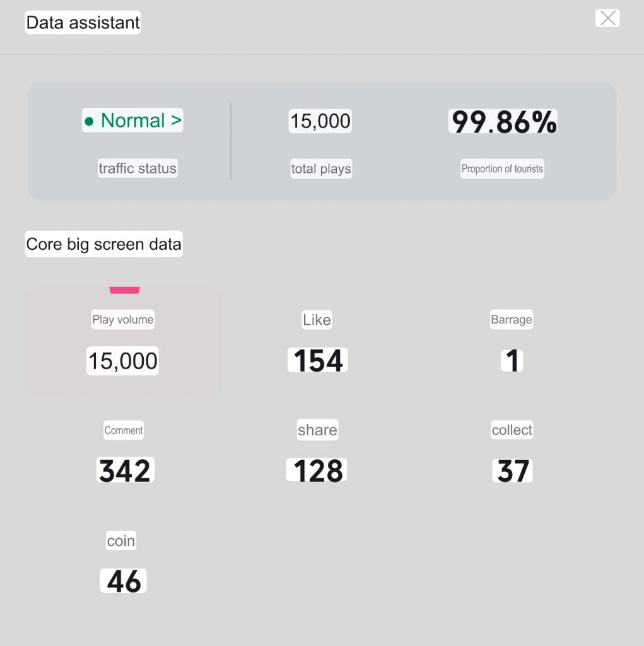The image size is (644, 646).
Task: Choose the coin metric showing 46
Action: click(x=123, y=562)
